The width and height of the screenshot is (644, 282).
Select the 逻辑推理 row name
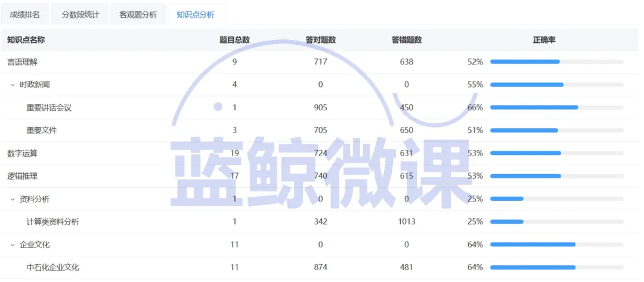(x=23, y=176)
